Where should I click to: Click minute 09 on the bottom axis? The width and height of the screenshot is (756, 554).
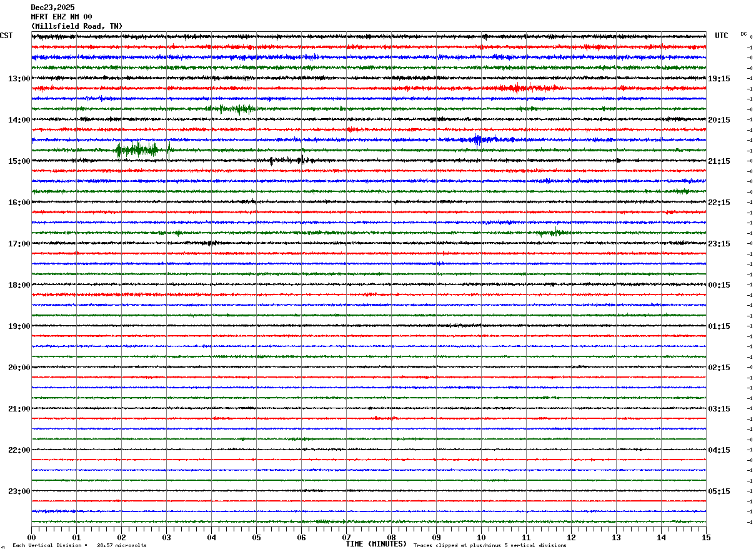coord(436,537)
